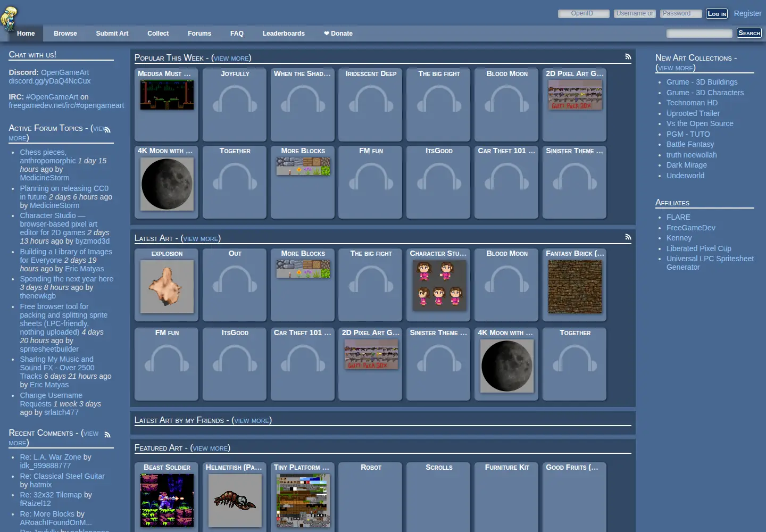This screenshot has height=532, width=766.
Task: Open Blood Moon audio in Popular section
Action: (507, 99)
